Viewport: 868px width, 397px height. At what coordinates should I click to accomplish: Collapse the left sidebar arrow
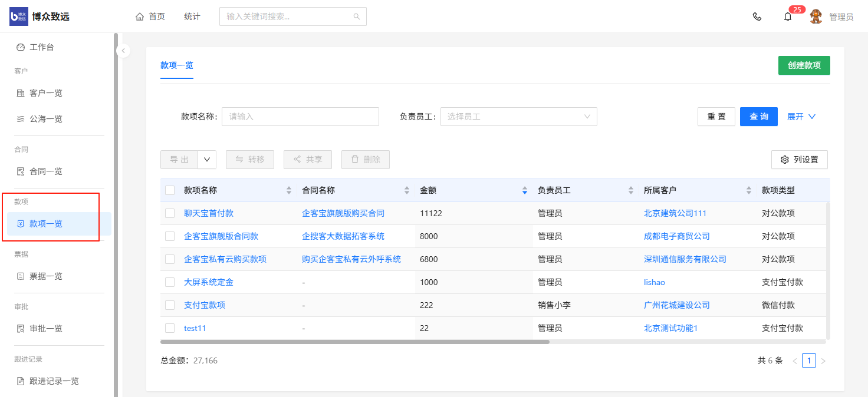(x=123, y=51)
